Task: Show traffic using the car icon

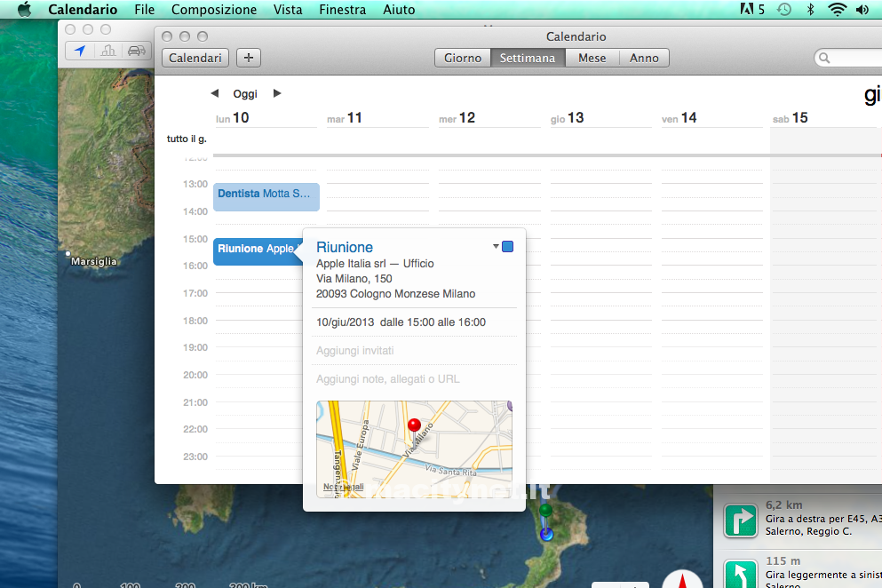Action: (x=137, y=51)
